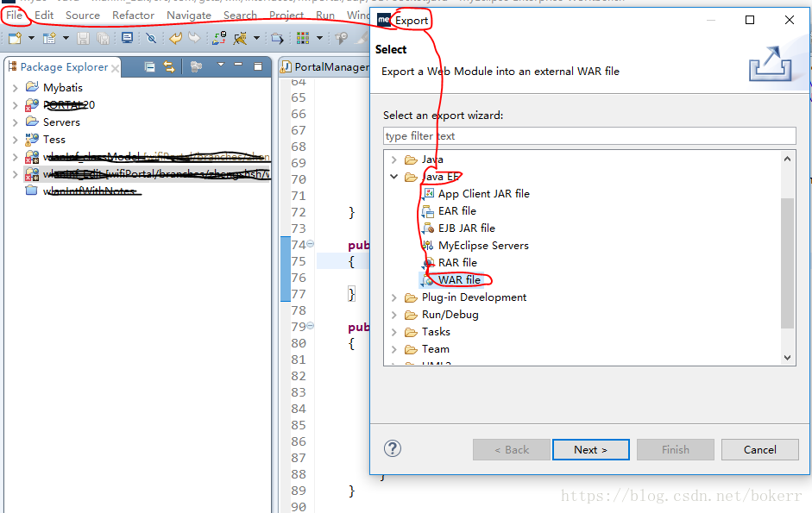Open the dropdown beside the Tomcat server icon
Viewport: 812px width, 513px height.
tap(256, 38)
